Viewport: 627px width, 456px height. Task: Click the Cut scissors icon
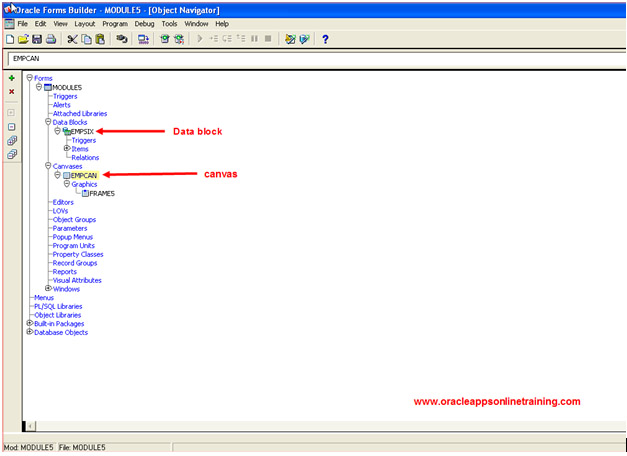pyautogui.click(x=72, y=39)
